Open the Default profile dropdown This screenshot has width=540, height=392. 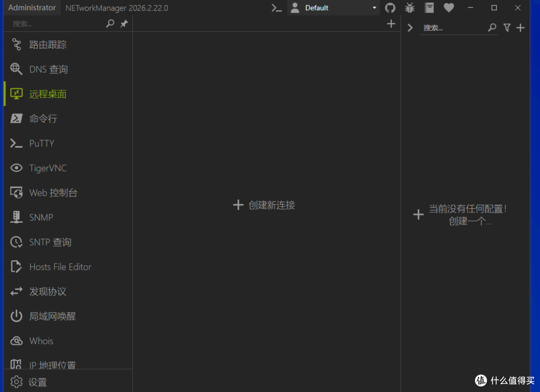333,7
